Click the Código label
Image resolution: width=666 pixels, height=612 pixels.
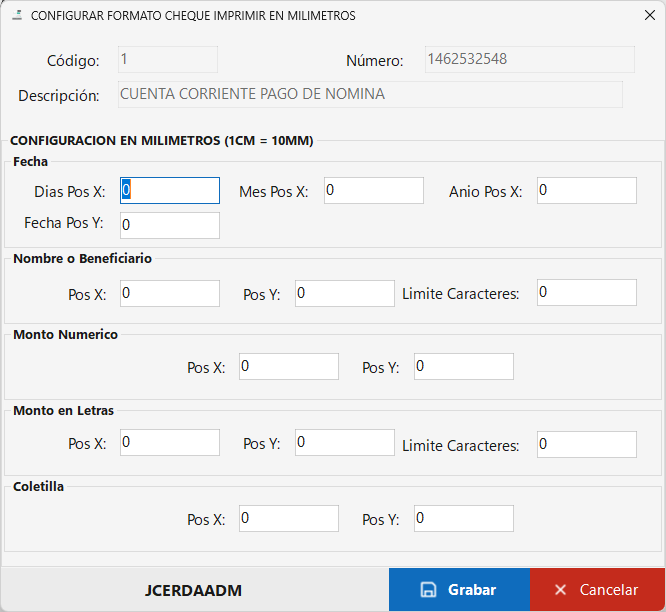(x=73, y=61)
